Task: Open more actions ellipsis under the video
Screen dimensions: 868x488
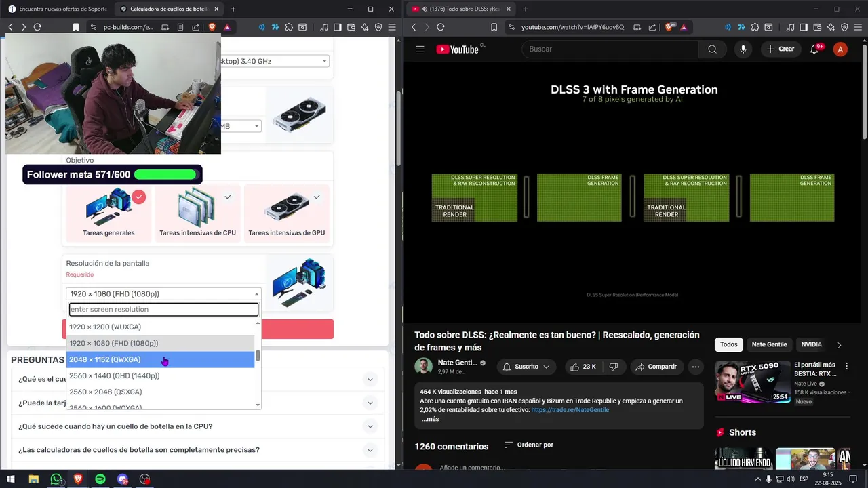Action: (695, 367)
